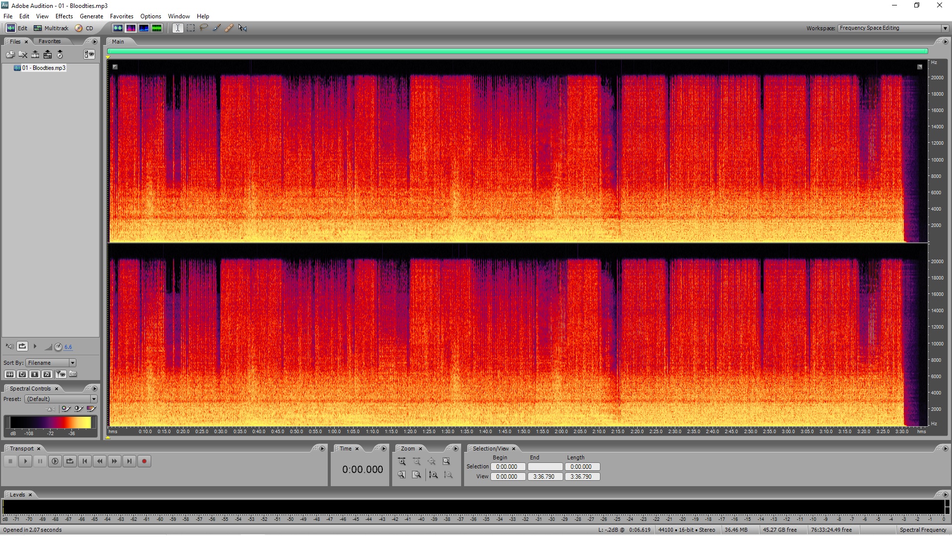Select the Effects Paintbrush tool
The image size is (952, 560).
(217, 28)
